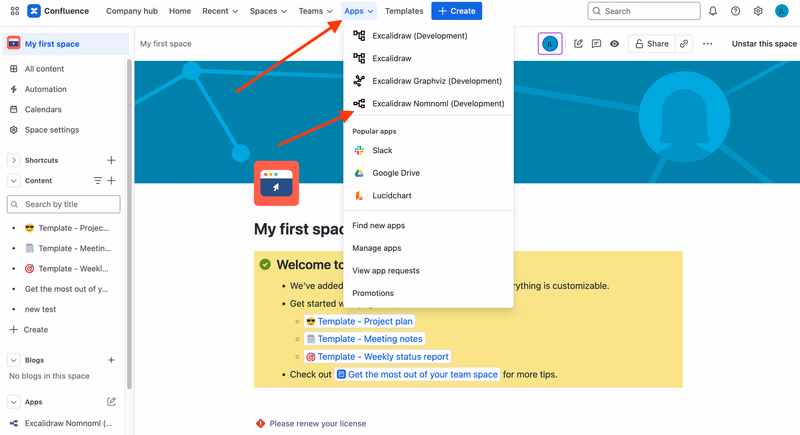
Task: Click the Search by title field
Action: point(64,204)
